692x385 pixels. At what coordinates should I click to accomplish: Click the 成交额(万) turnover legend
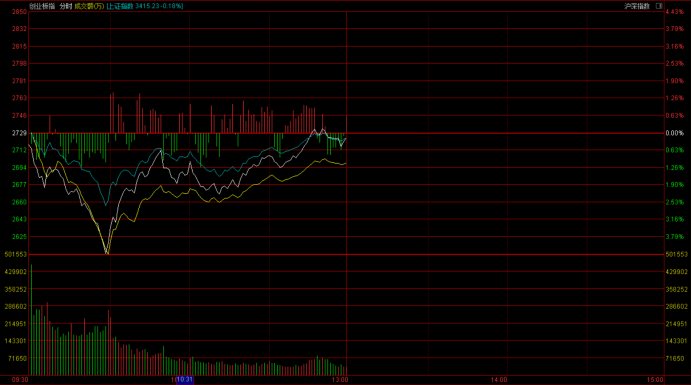tap(89, 6)
